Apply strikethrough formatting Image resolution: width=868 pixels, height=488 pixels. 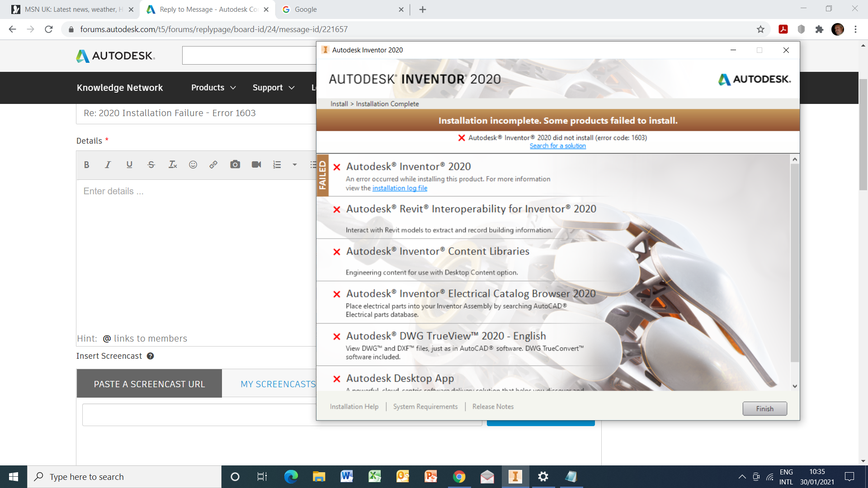[151, 165]
